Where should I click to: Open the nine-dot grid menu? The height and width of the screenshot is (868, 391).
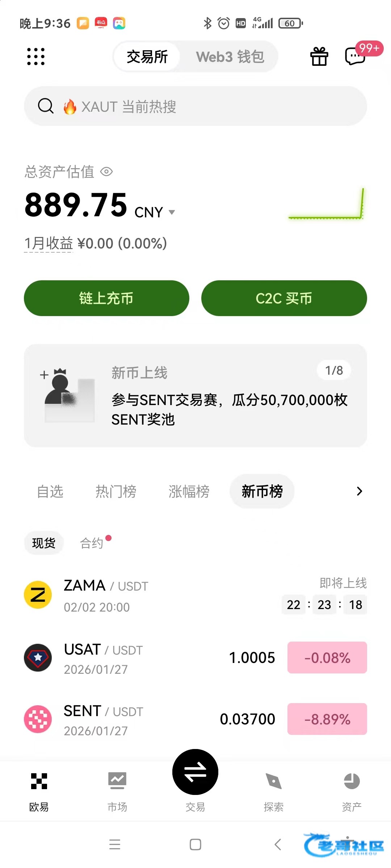pos(36,56)
